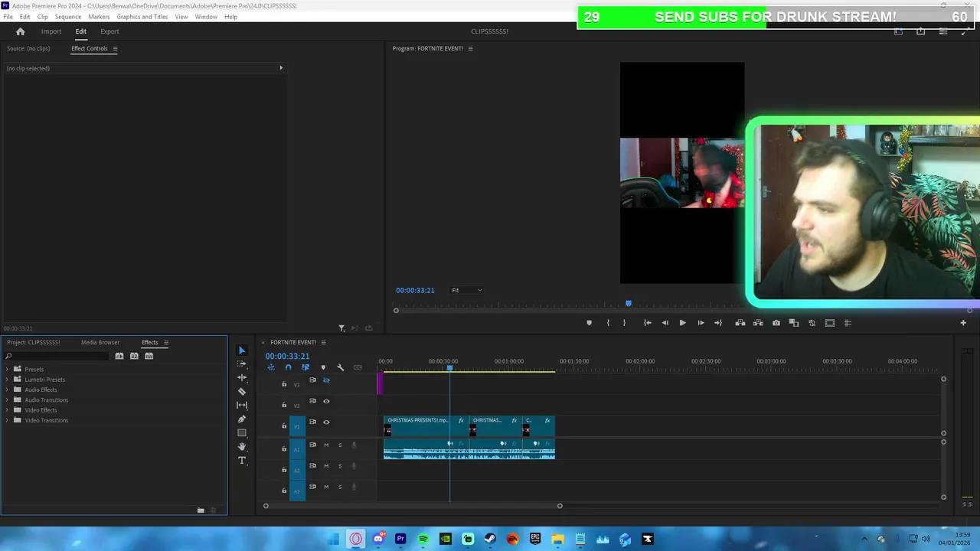Click Mark In bracket in Program Monitor

608,323
